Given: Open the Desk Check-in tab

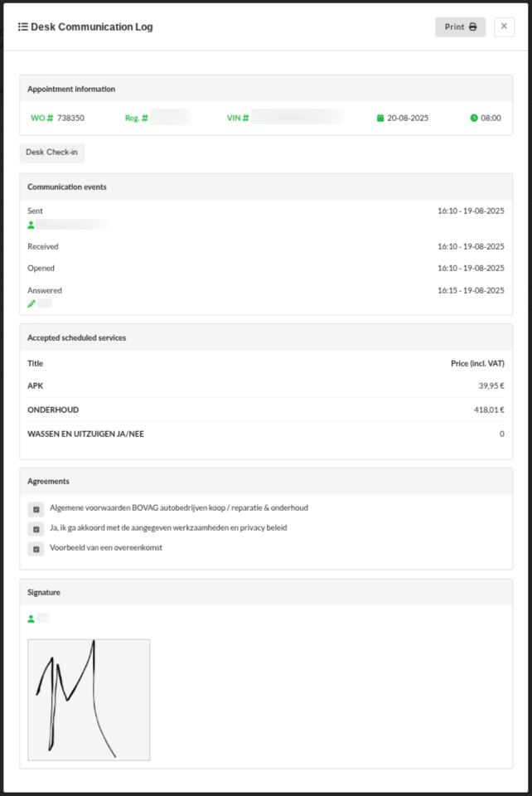Looking at the screenshot, I should (51, 153).
